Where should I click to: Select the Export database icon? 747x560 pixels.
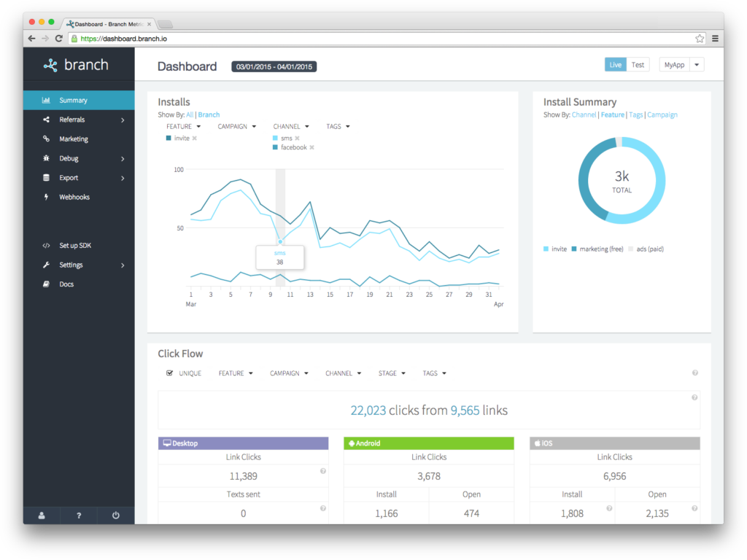(45, 177)
